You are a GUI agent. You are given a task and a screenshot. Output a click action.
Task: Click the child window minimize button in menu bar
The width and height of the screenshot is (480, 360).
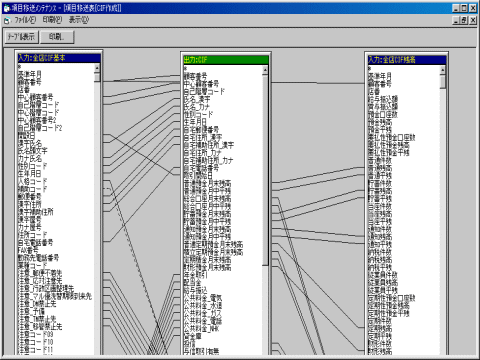[x=456, y=20]
